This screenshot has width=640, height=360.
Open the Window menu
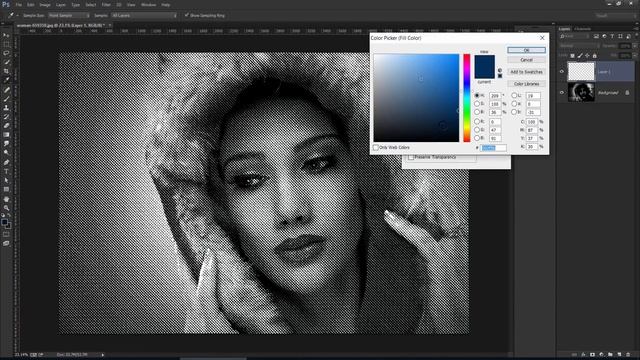point(148,5)
